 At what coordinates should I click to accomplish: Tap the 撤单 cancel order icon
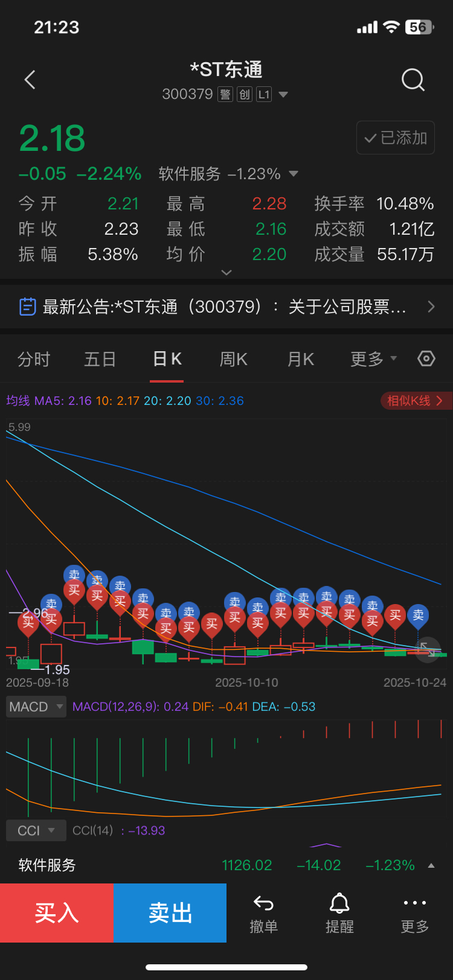[x=264, y=903]
